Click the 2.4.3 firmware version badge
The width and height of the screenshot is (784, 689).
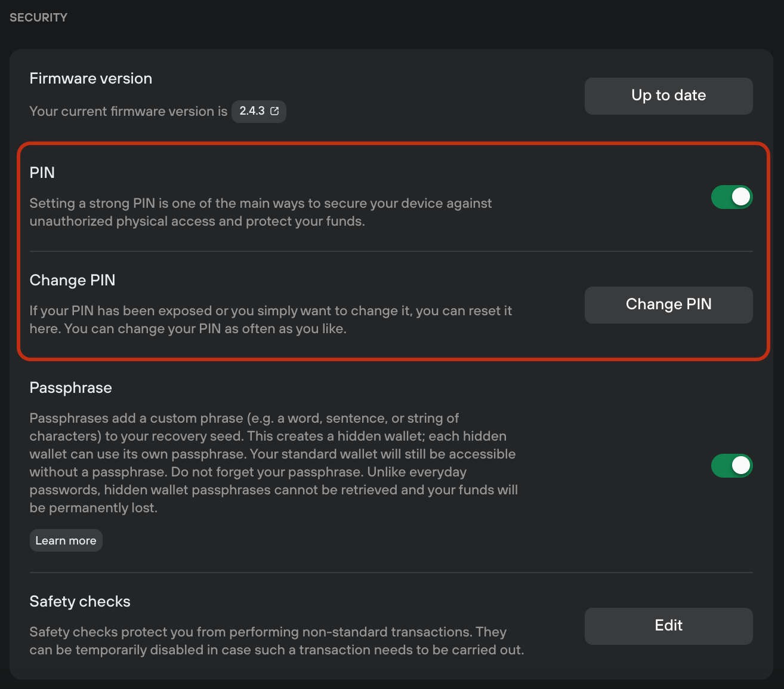(x=259, y=111)
